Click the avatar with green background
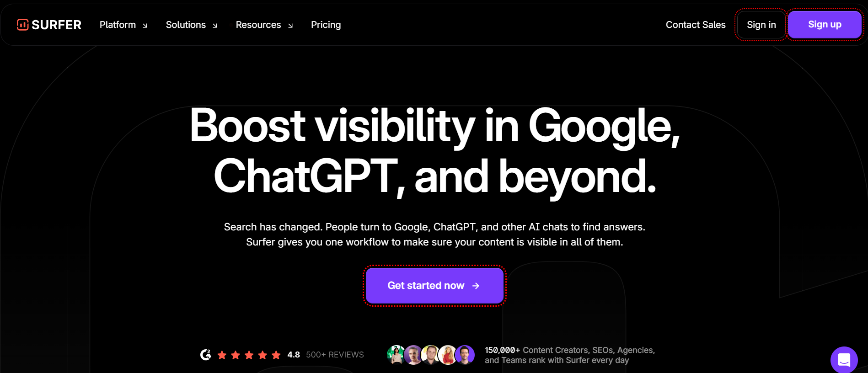The image size is (868, 373). pos(396,355)
